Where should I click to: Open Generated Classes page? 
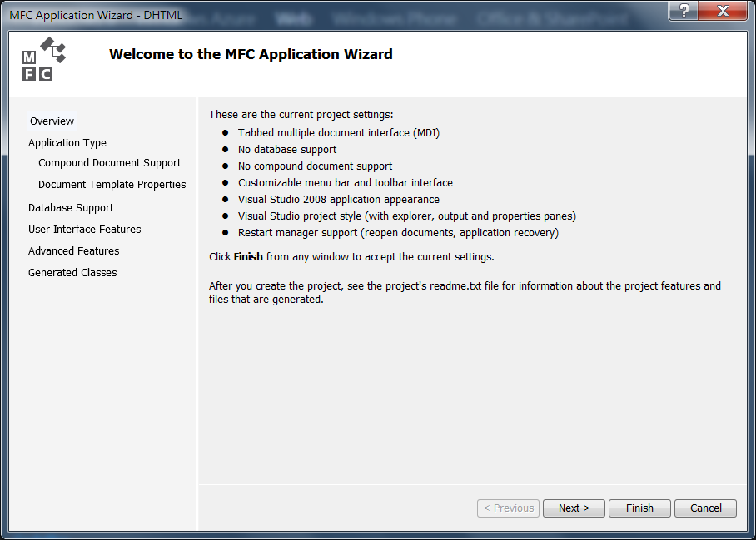(x=72, y=273)
